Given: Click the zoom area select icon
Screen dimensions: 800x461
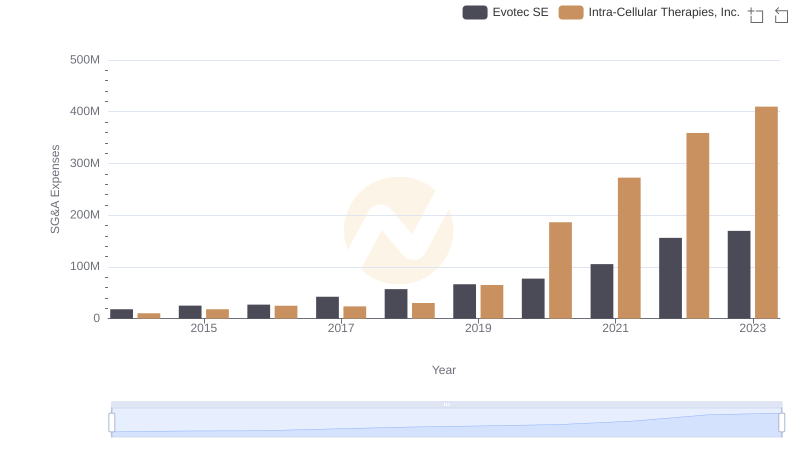Looking at the screenshot, I should (x=756, y=15).
